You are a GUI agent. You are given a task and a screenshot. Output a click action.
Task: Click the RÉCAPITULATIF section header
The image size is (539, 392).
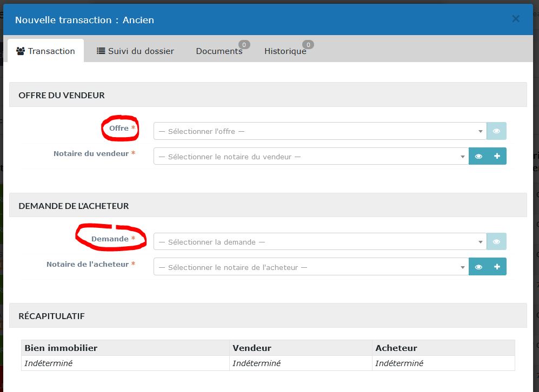(x=51, y=316)
